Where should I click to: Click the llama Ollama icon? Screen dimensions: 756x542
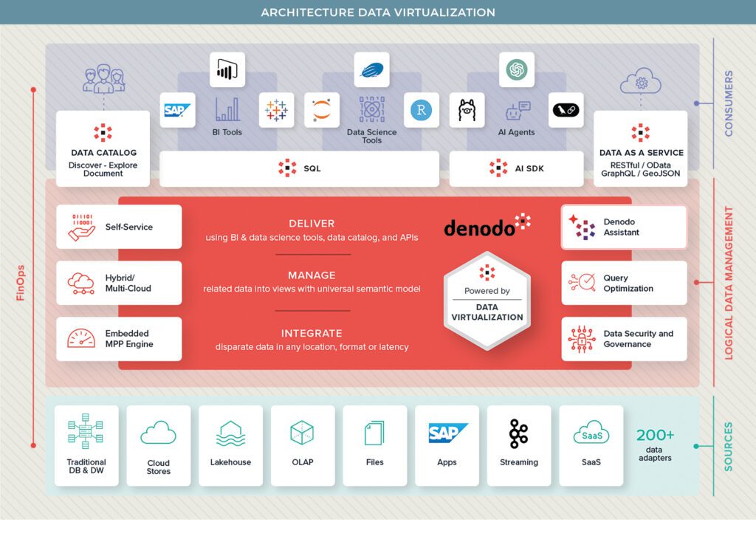(x=467, y=110)
